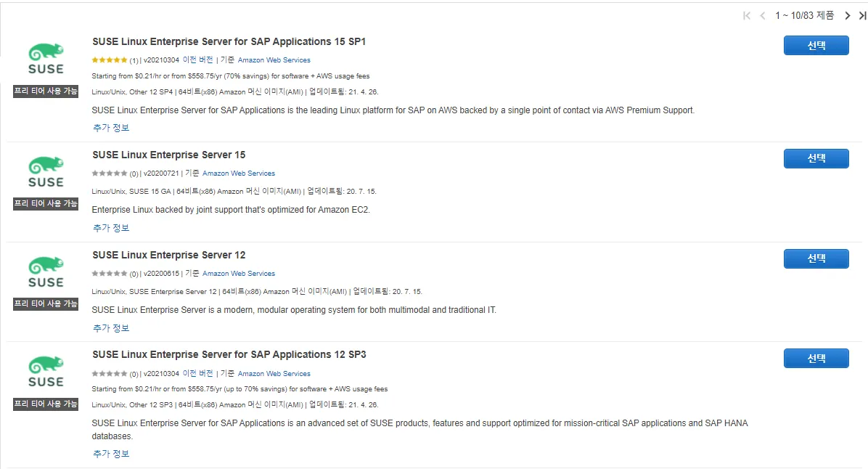Click free tier badge under Server 15 logo
The image size is (868, 469).
click(x=46, y=204)
